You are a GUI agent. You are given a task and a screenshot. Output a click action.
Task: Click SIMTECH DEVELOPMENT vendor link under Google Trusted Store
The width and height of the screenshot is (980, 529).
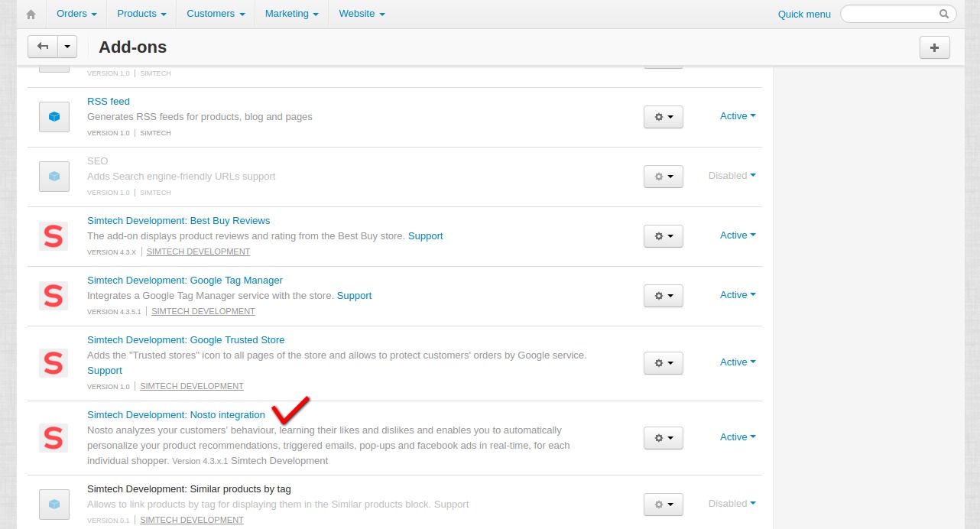[x=192, y=386]
